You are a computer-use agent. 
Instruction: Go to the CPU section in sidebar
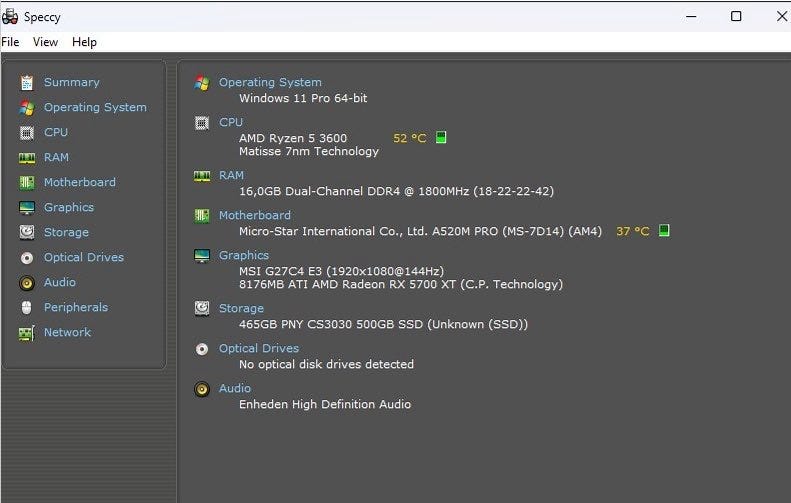coord(56,132)
